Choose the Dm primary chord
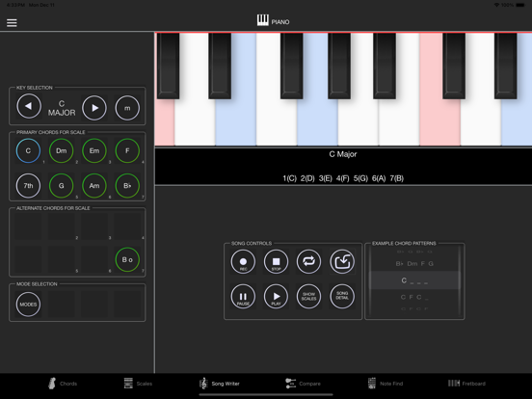 (x=61, y=150)
